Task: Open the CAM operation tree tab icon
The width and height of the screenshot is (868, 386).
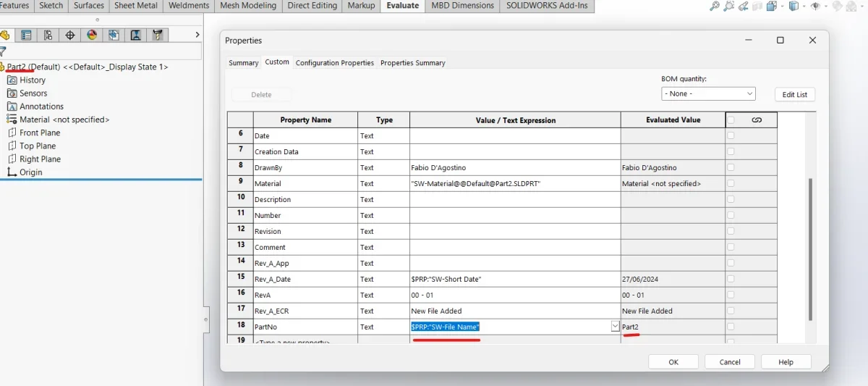Action: point(136,35)
